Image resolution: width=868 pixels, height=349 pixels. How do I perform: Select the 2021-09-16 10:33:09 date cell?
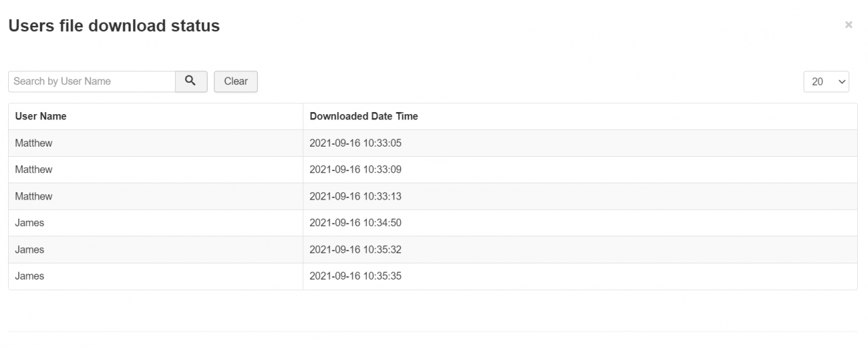click(x=355, y=170)
